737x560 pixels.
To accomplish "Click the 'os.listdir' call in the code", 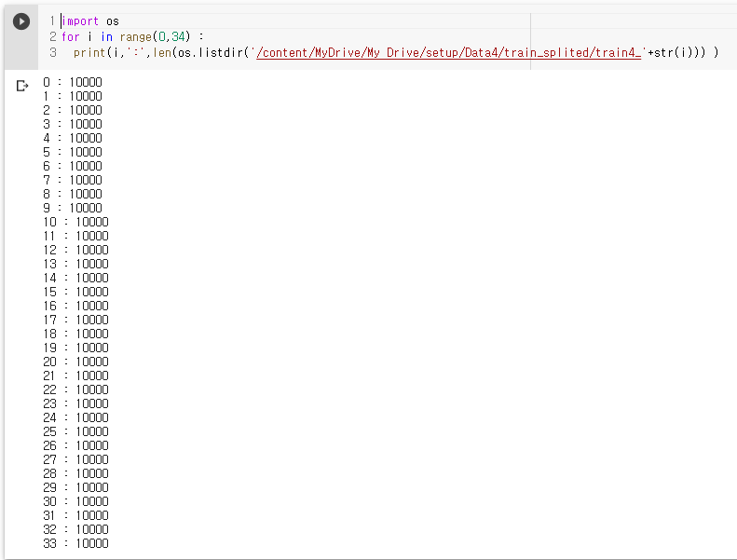I will 211,53.
